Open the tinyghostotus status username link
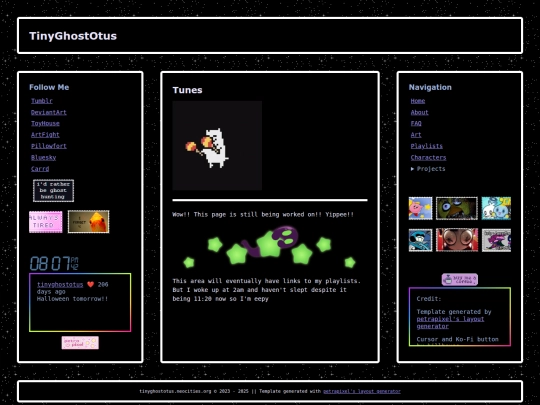Screen dimensions: 540x405 [60, 284]
